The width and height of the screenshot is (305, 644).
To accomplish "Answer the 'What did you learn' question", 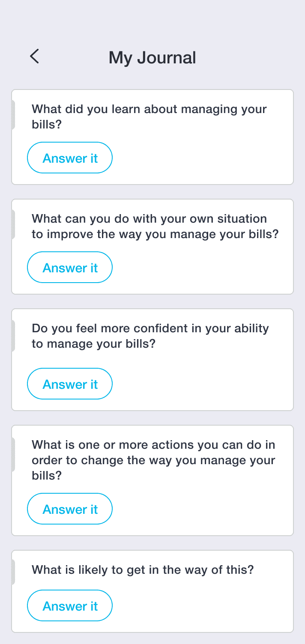I will [x=70, y=158].
